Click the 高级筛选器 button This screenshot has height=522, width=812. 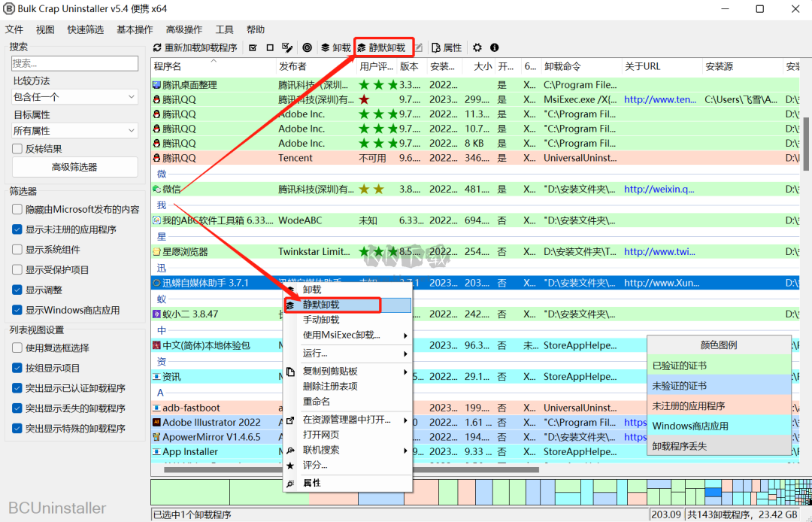pyautogui.click(x=74, y=167)
